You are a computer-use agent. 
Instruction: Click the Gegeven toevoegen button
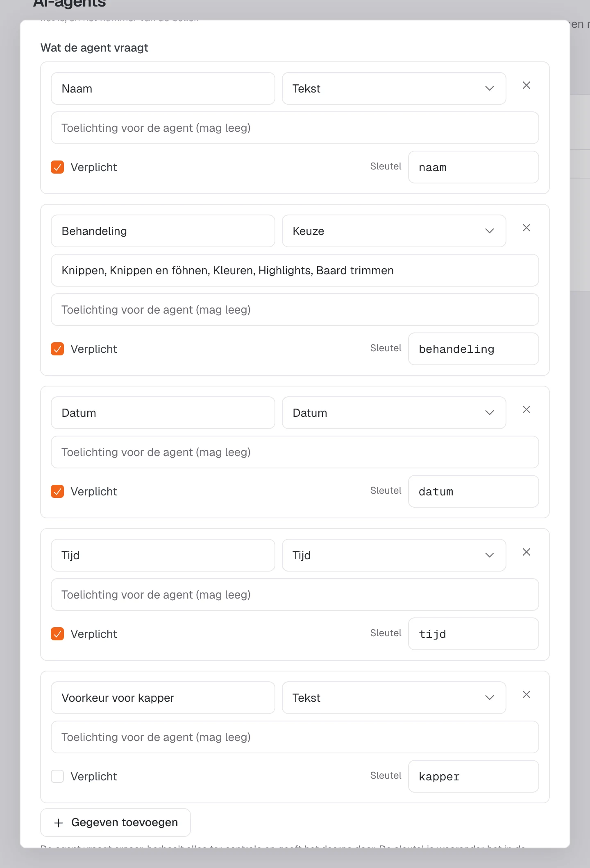(x=116, y=823)
